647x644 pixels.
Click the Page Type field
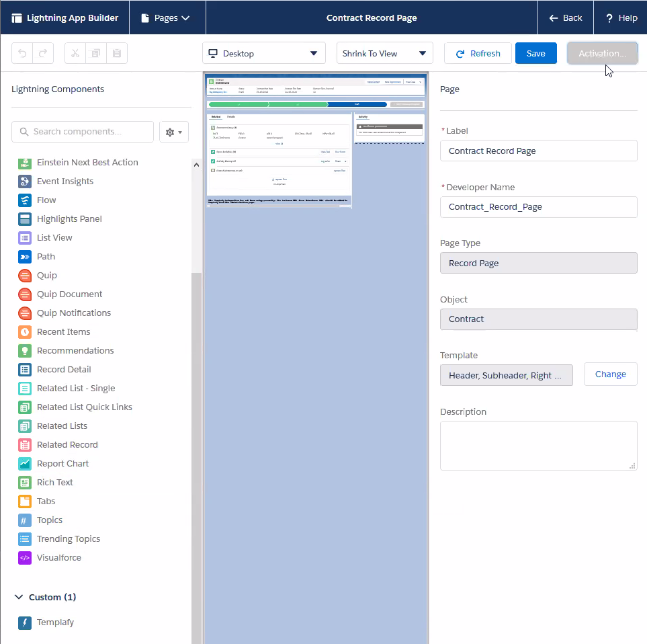[538, 263]
